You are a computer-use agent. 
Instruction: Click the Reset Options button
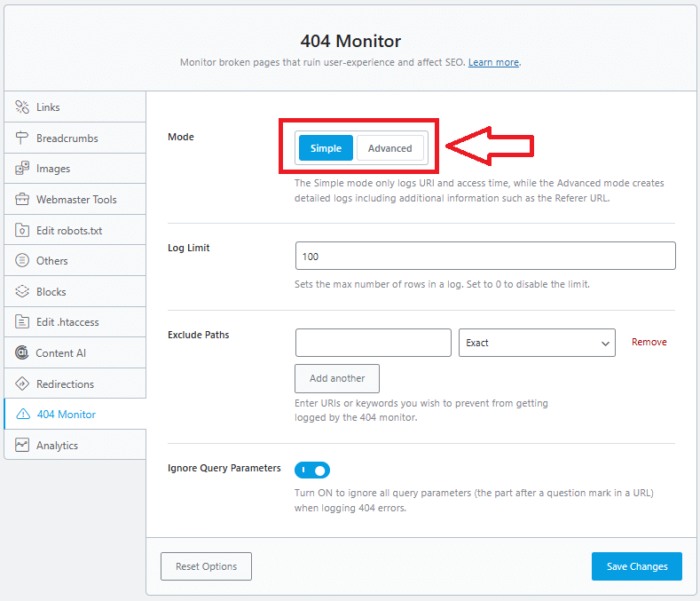206,566
